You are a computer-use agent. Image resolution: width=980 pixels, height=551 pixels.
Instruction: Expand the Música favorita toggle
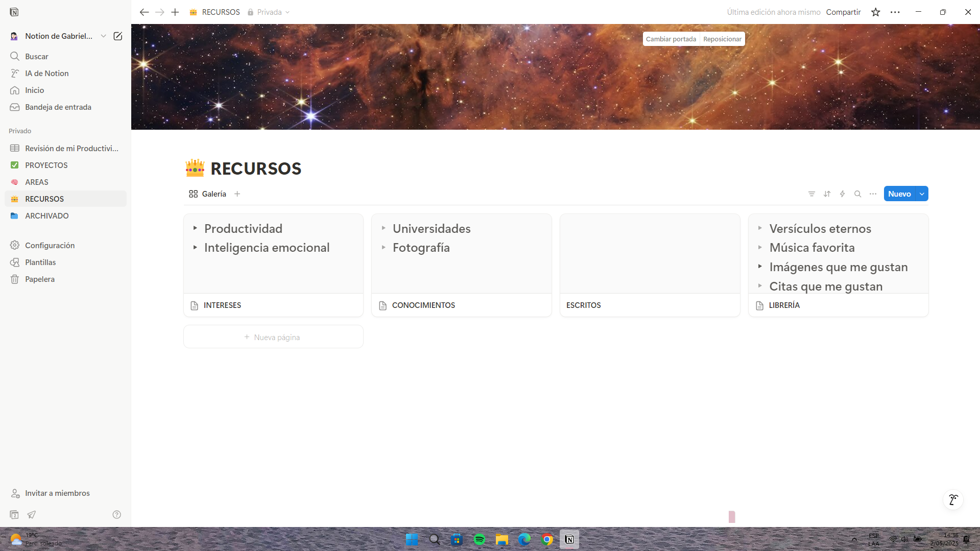760,248
